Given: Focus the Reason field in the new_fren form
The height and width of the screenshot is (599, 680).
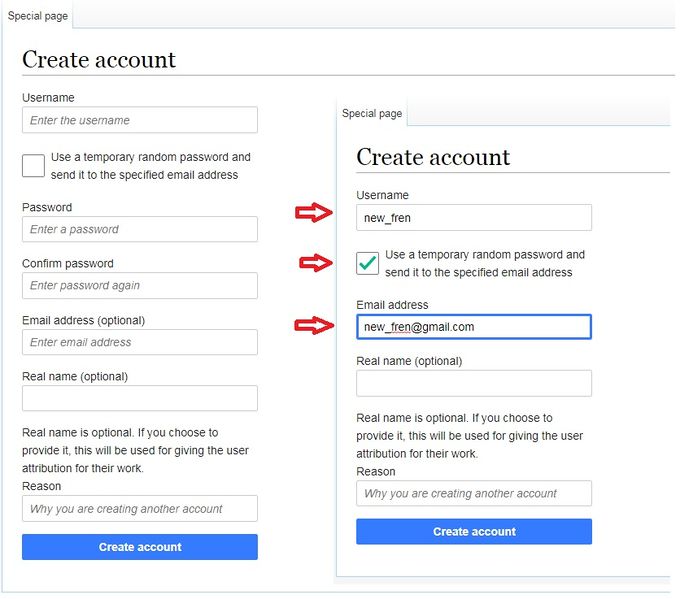Looking at the screenshot, I should [473, 493].
